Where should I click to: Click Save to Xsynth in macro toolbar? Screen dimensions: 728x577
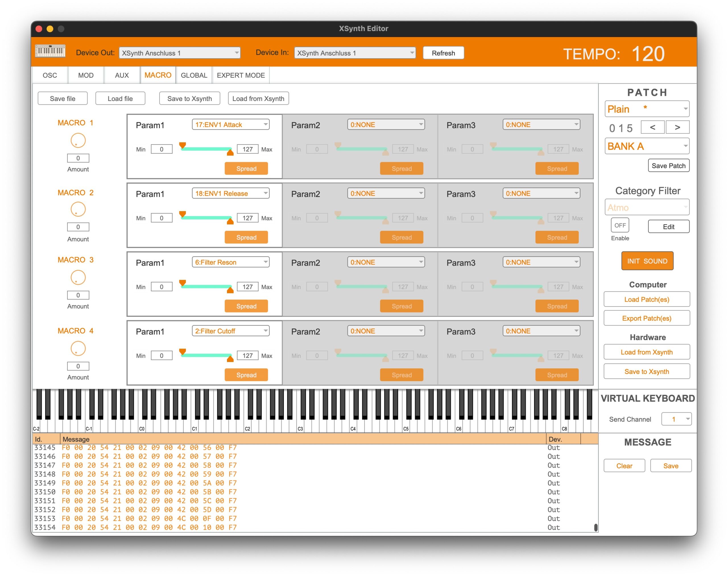coord(189,99)
